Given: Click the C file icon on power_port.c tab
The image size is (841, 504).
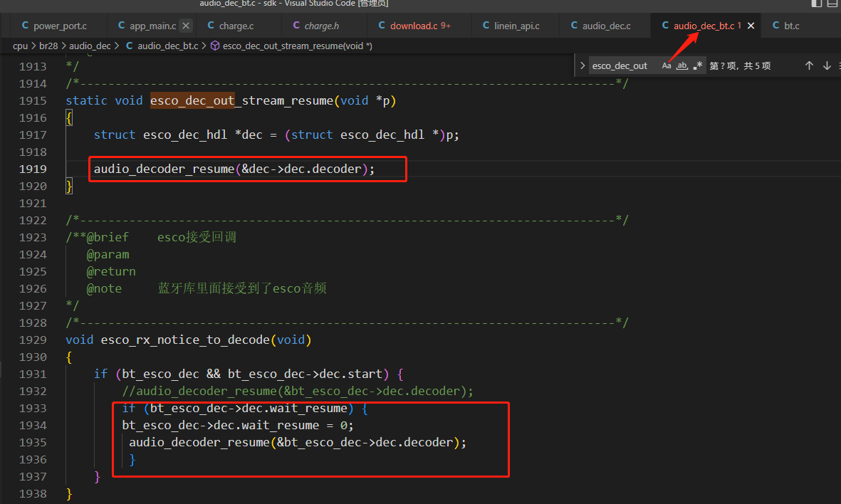Looking at the screenshot, I should tap(25, 25).
